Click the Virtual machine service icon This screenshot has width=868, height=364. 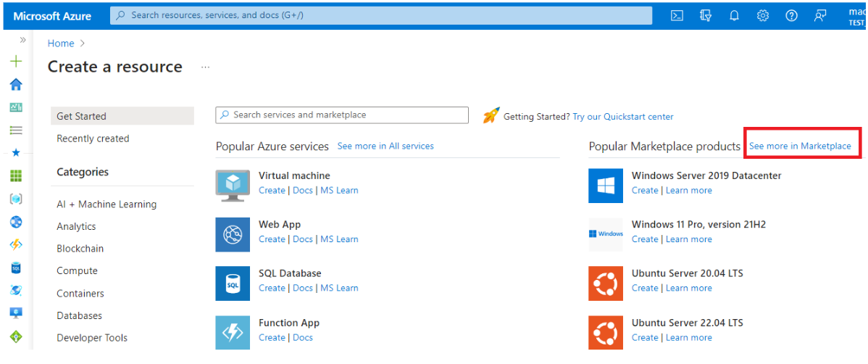[233, 186]
